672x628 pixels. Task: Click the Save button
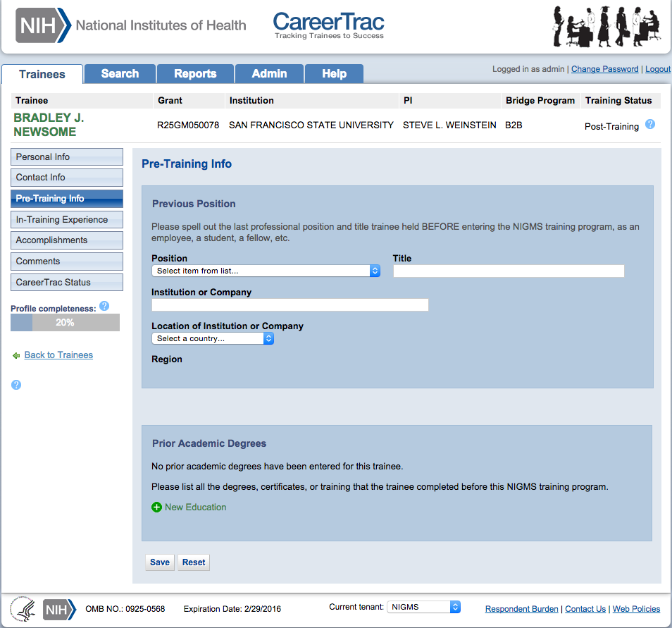click(x=160, y=562)
